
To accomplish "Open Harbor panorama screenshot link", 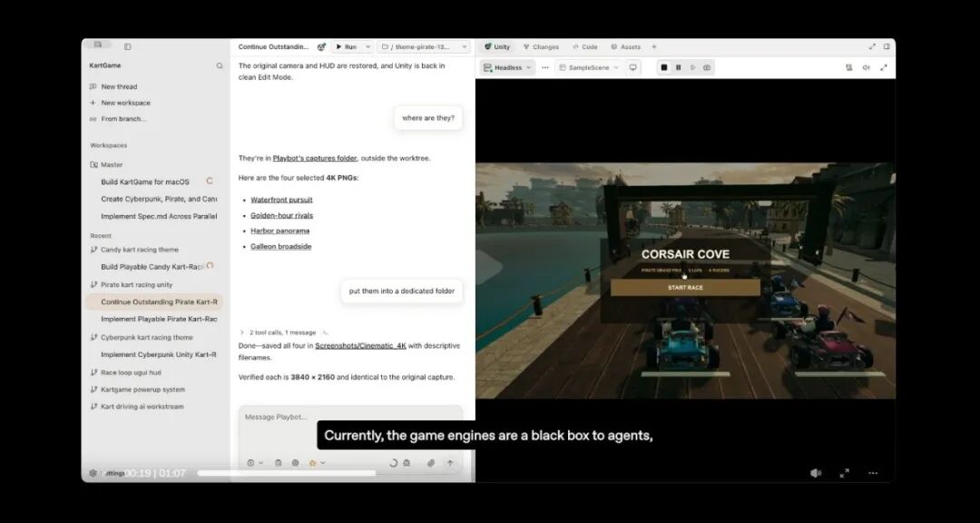I will pos(280,231).
